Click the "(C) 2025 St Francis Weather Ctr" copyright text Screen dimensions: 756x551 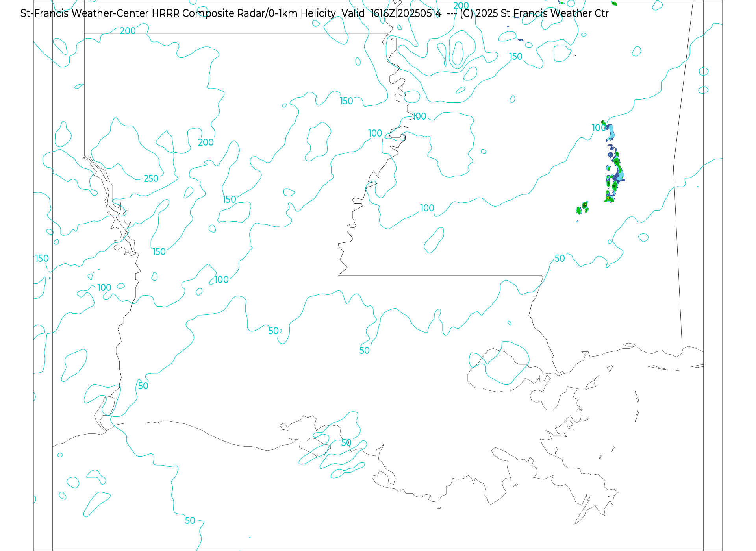click(534, 13)
